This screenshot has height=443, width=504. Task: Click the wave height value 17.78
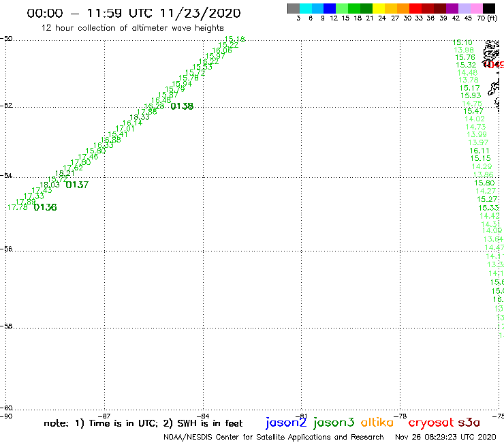click(x=17, y=207)
